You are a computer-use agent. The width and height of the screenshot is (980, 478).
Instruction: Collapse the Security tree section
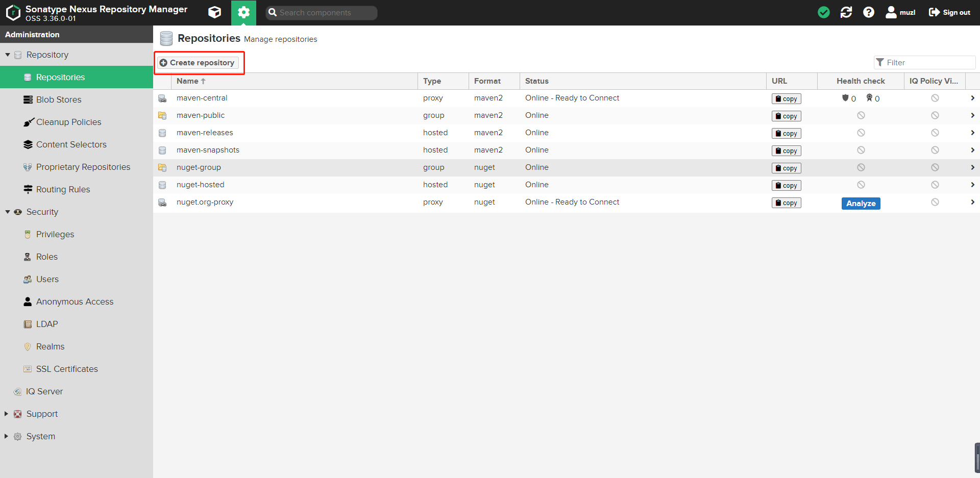(8, 212)
